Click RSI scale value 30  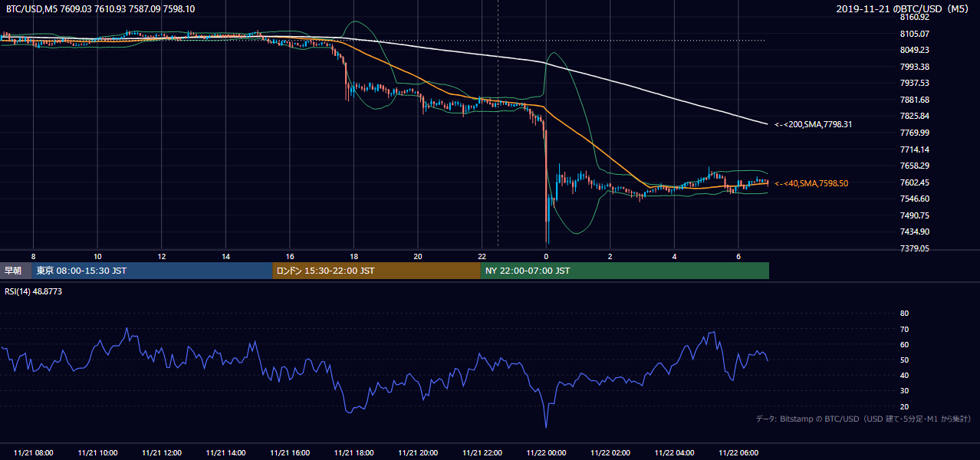click(x=904, y=391)
